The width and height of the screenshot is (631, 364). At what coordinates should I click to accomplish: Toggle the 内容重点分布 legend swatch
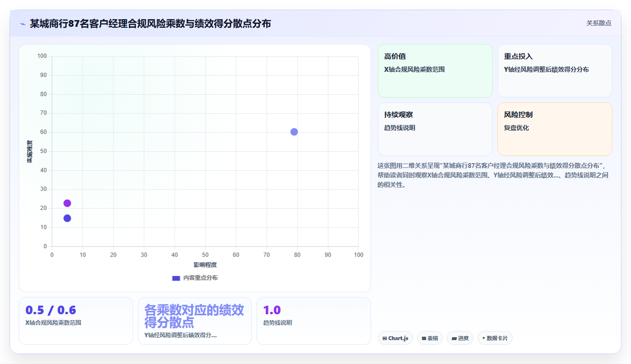pos(176,278)
